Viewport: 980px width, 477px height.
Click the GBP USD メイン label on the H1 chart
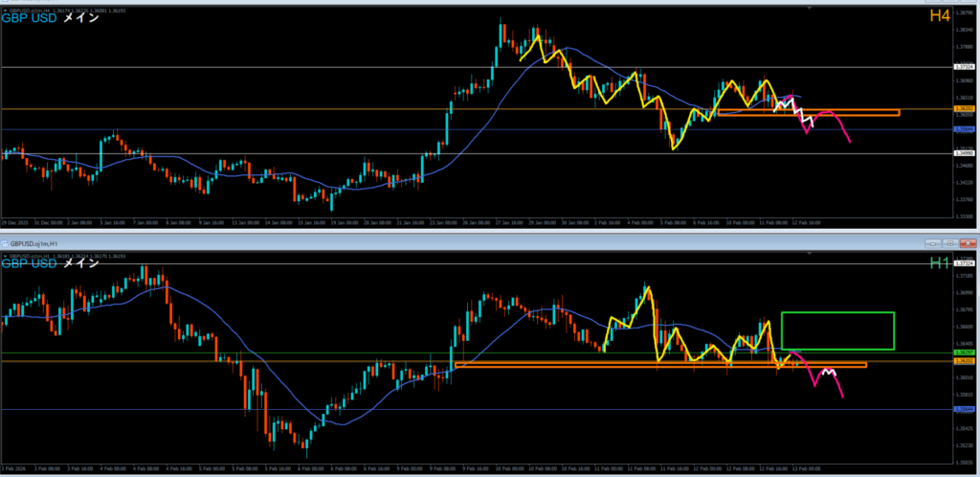click(50, 263)
